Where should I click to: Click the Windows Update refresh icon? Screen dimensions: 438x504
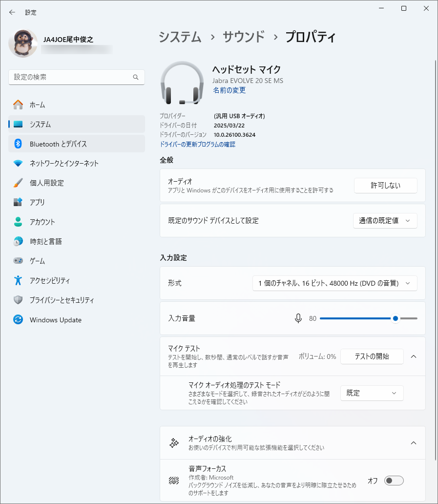coord(18,319)
